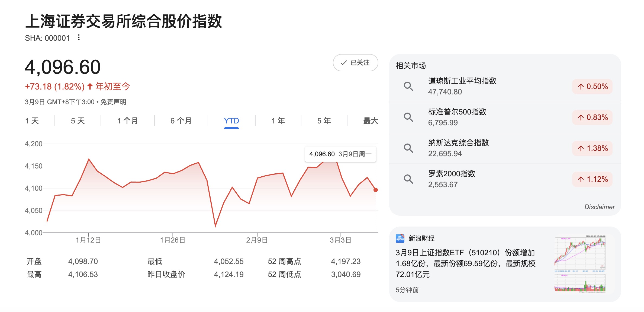Click the search icon next to 罗素2000指数
644x312 pixels.
tap(408, 179)
